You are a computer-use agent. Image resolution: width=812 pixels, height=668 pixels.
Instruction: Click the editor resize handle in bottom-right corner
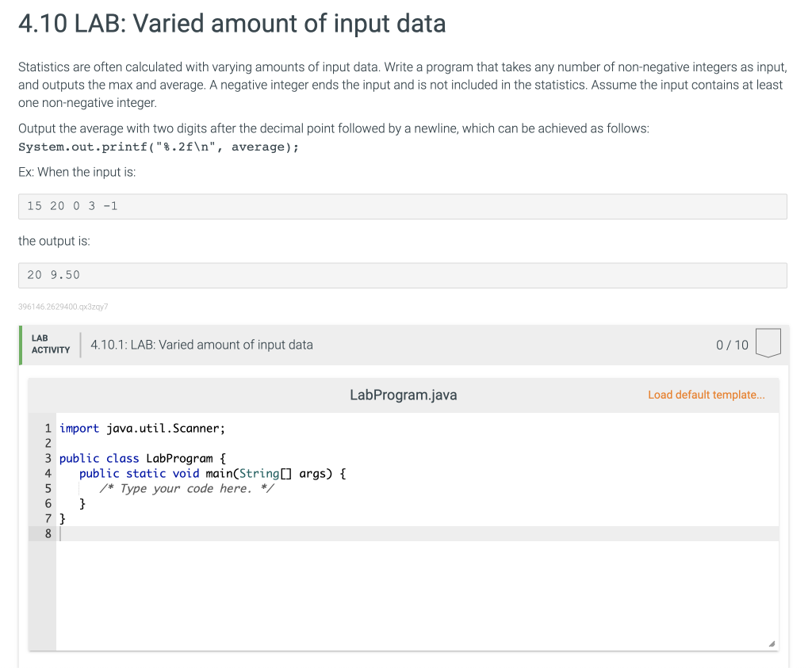[x=769, y=643]
